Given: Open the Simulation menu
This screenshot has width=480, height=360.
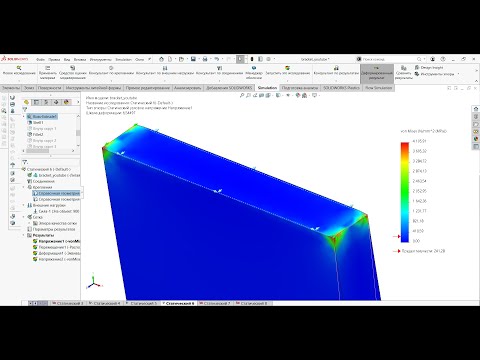Looking at the screenshot, I should [x=123, y=59].
